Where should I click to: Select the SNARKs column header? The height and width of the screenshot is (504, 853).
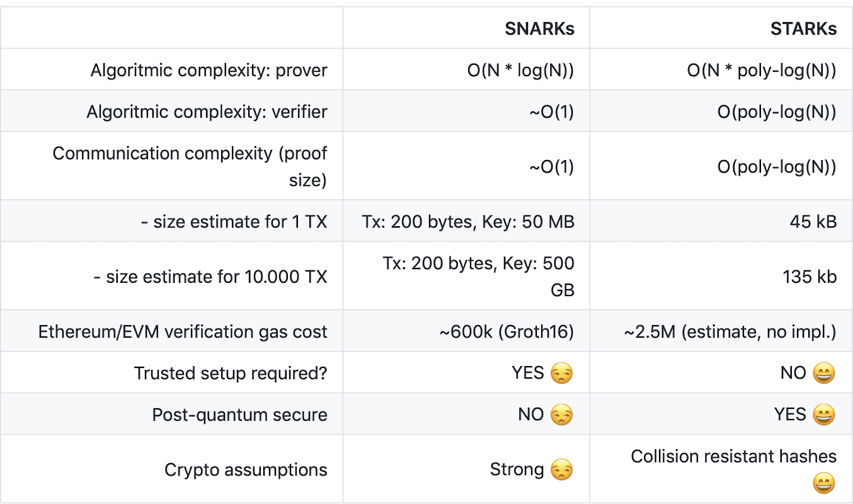(x=539, y=29)
